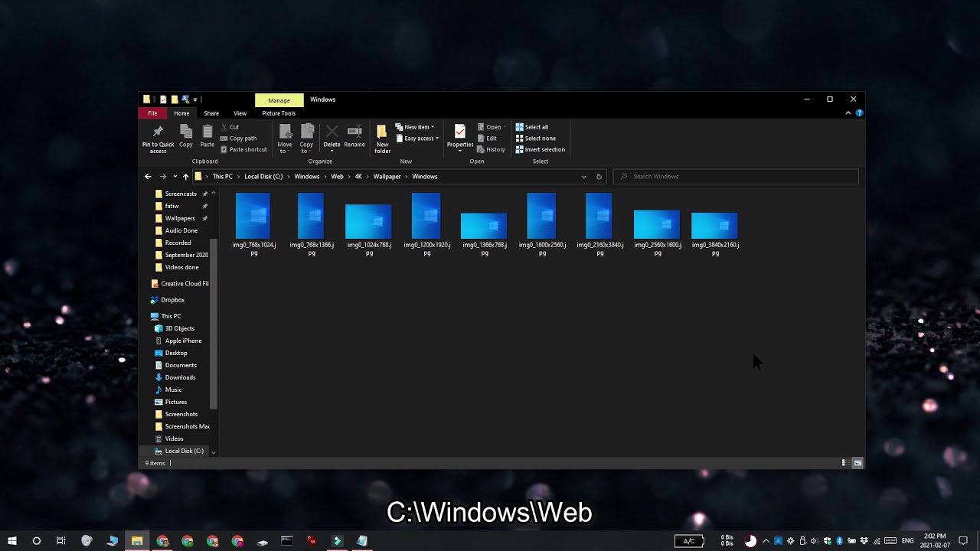
Task: Switch to the View ribbon tab
Action: click(240, 113)
